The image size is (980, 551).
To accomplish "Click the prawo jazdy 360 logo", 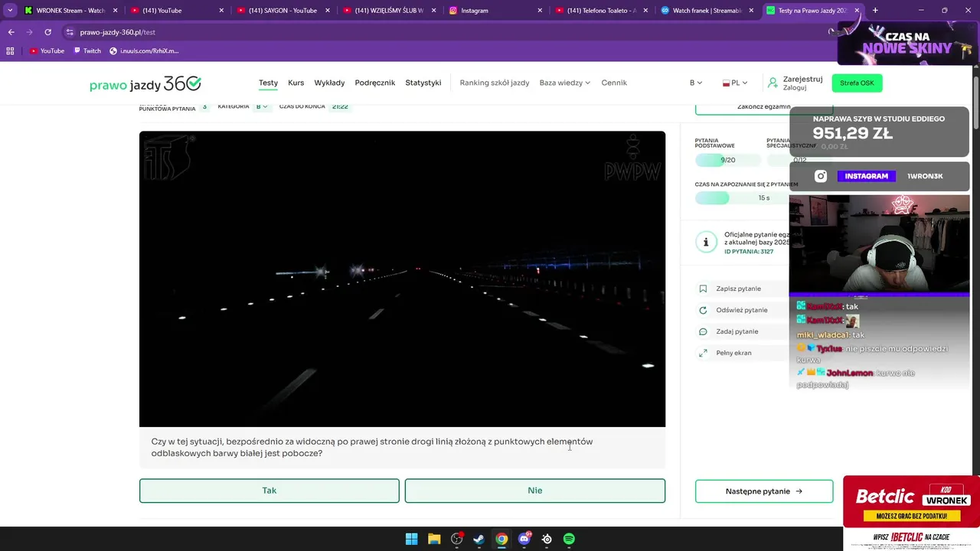I will [x=145, y=83].
